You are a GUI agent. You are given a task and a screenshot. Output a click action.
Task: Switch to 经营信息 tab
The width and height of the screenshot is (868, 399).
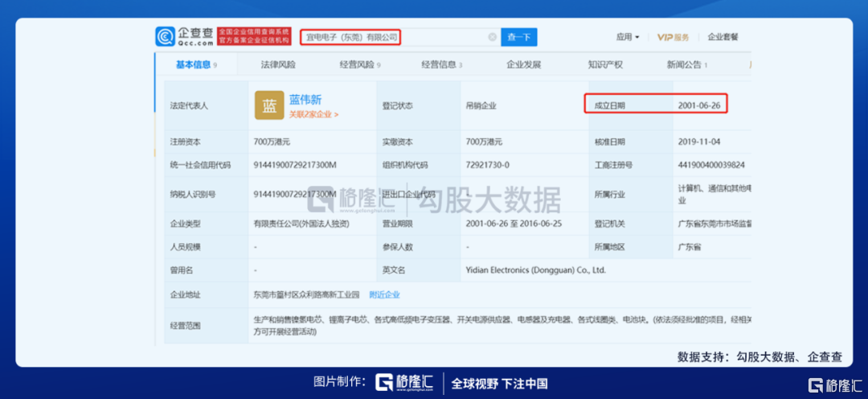441,64
